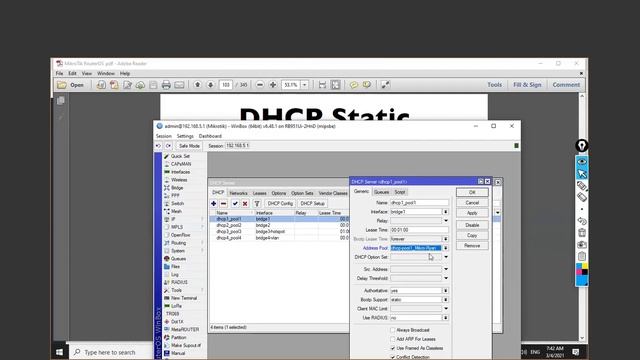Click the WinBox redo arrow icon
The image size is (640, 360).
tap(168, 146)
